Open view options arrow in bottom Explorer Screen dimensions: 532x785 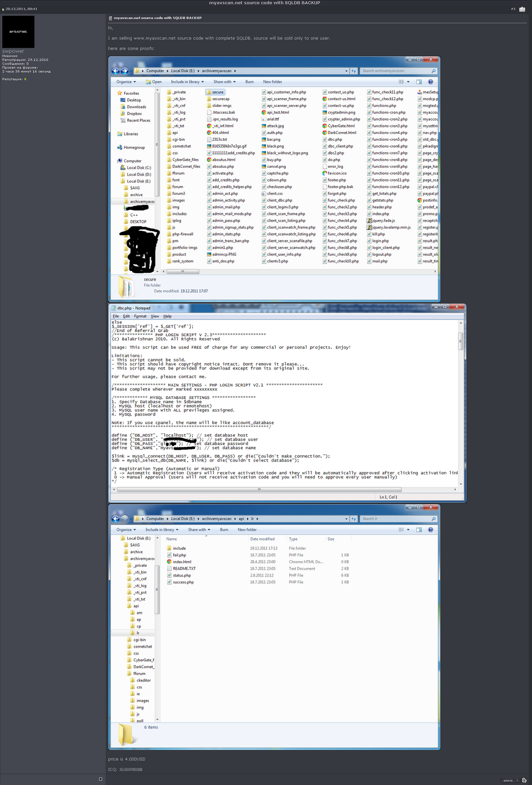click(408, 530)
